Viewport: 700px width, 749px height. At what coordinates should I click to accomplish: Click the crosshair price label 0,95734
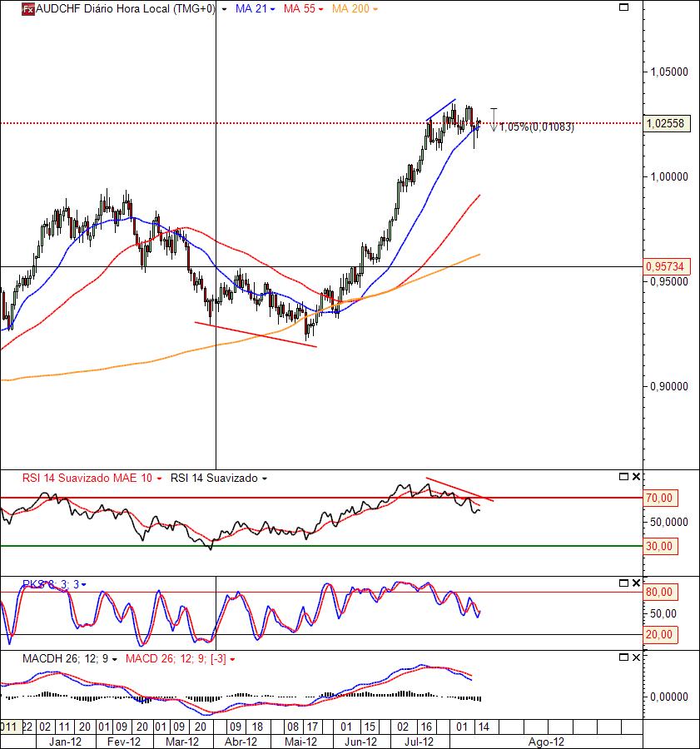[667, 266]
